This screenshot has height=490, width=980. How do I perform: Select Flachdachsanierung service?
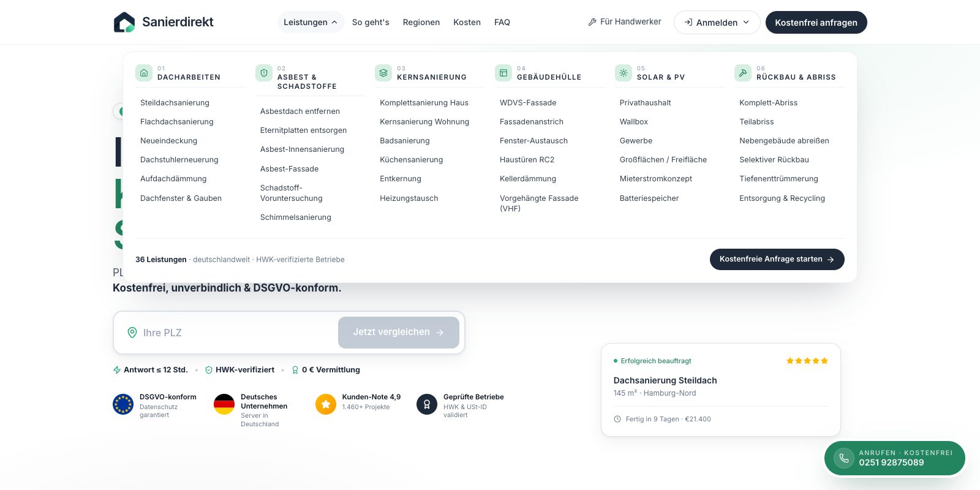pos(177,121)
